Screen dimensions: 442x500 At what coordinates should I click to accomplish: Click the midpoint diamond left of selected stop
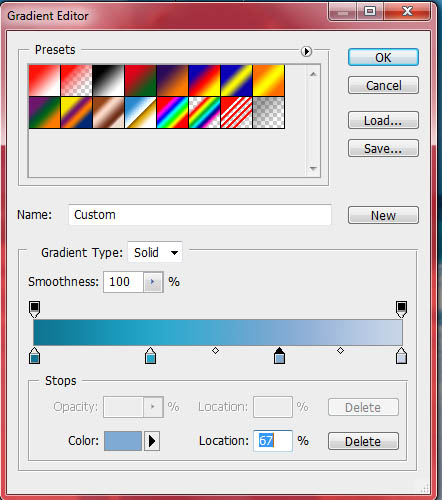[215, 350]
